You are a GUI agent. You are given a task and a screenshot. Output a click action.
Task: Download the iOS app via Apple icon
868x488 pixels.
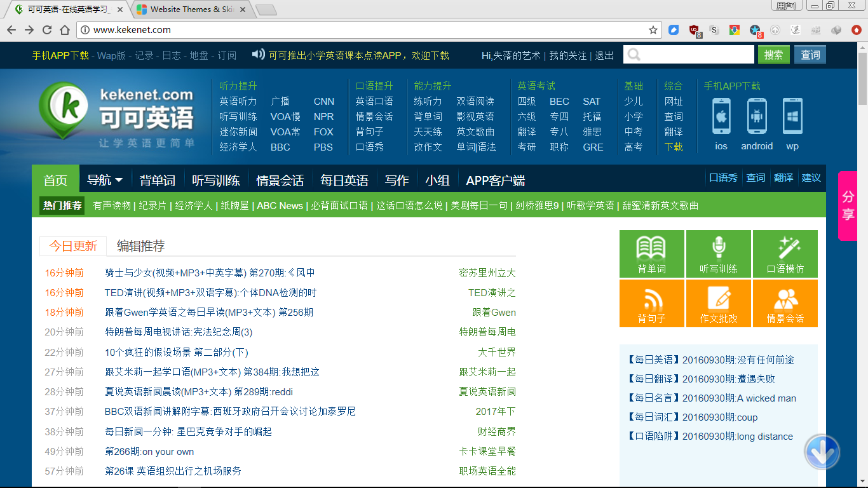pos(721,118)
